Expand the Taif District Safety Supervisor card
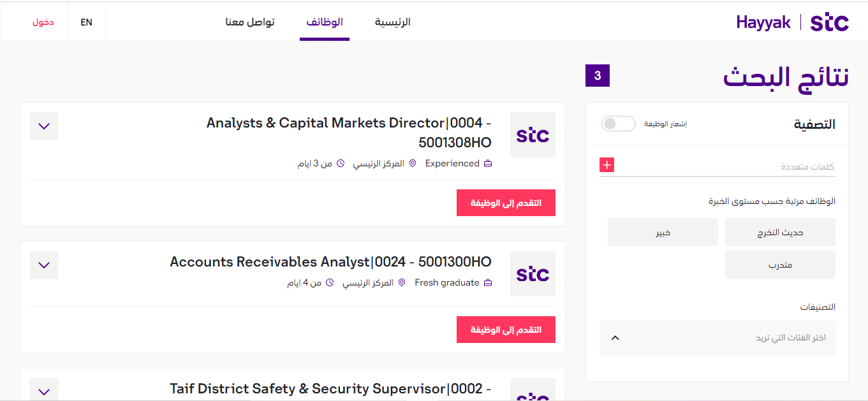This screenshot has height=401, width=868. pos(44,390)
